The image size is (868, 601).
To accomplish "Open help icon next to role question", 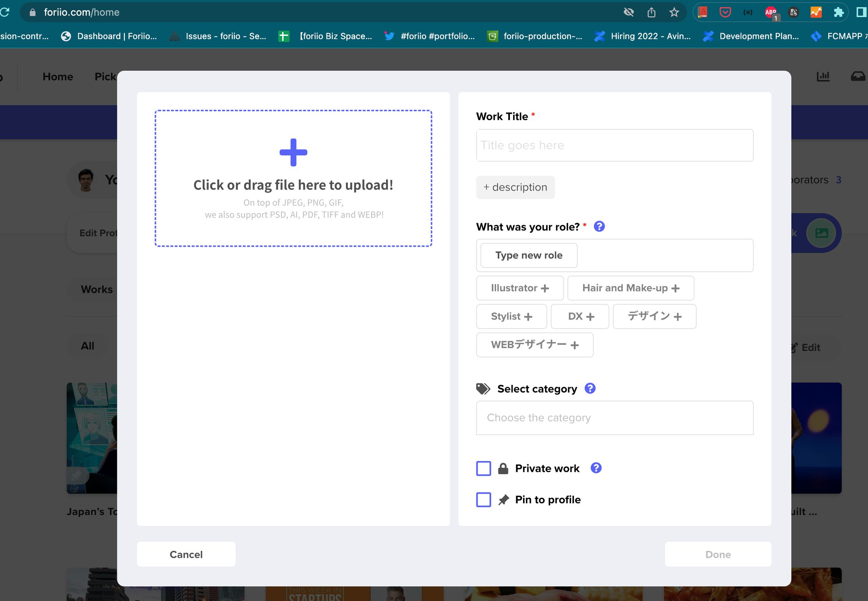I will pos(599,227).
